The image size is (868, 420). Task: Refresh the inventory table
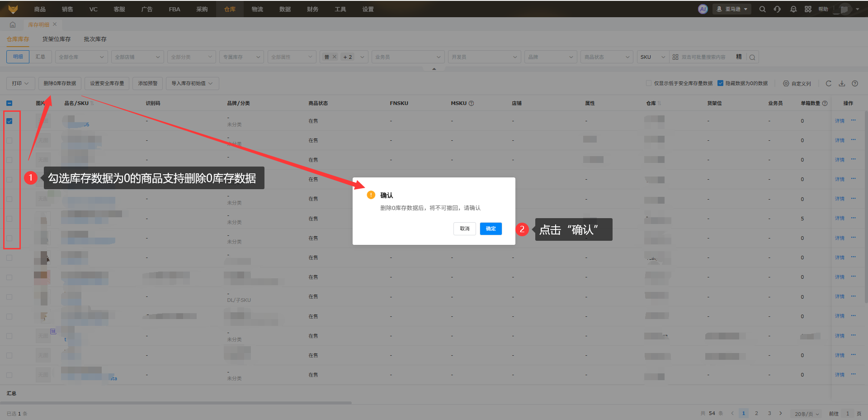pyautogui.click(x=829, y=83)
